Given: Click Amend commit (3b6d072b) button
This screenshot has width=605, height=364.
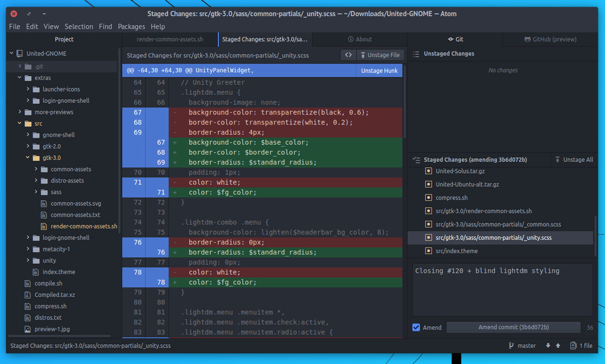Looking at the screenshot, I should (513, 327).
